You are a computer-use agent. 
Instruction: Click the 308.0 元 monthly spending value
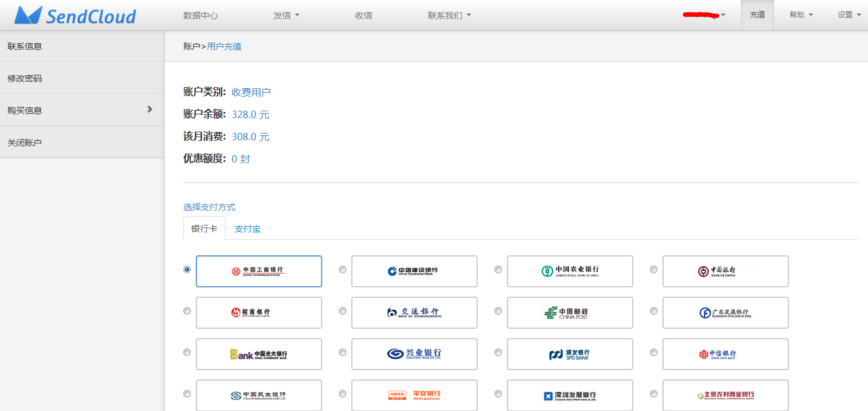[251, 137]
